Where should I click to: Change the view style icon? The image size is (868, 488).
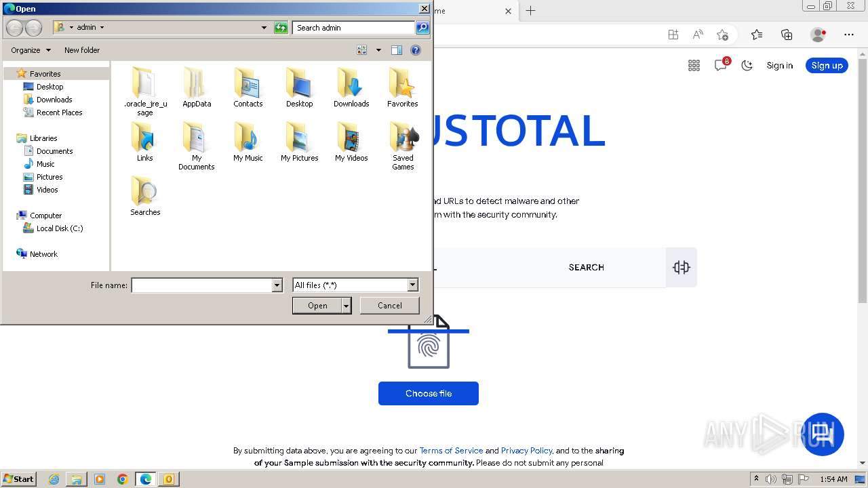pos(362,50)
